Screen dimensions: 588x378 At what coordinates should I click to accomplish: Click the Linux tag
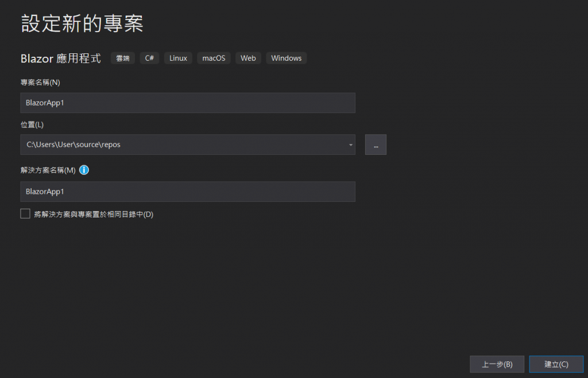178,58
